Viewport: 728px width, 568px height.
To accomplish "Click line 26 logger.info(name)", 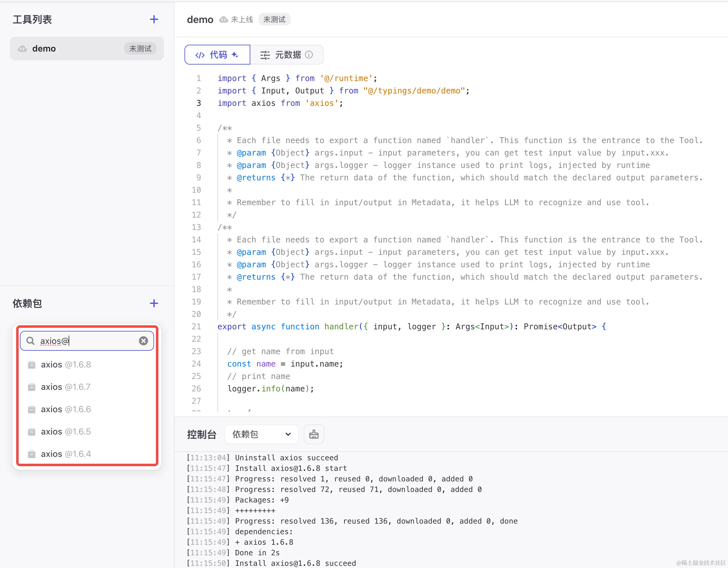I will [271, 388].
